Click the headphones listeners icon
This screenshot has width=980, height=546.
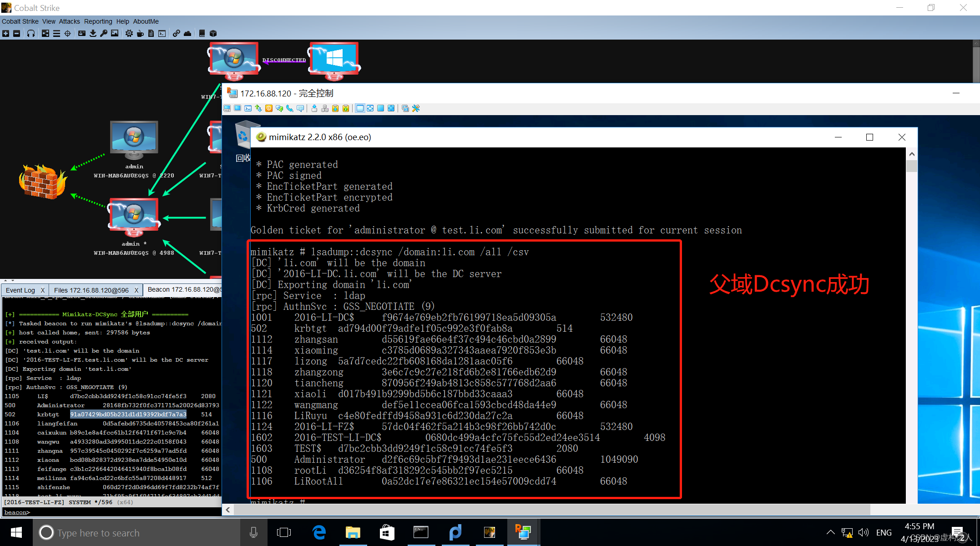(x=31, y=34)
